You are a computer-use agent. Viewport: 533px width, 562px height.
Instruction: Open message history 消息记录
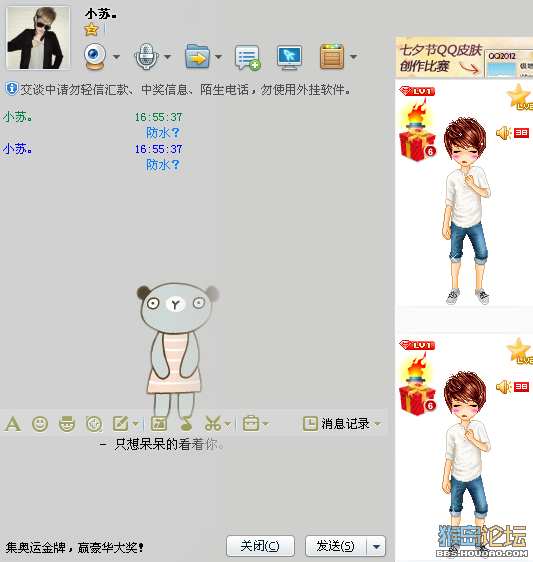(336, 424)
